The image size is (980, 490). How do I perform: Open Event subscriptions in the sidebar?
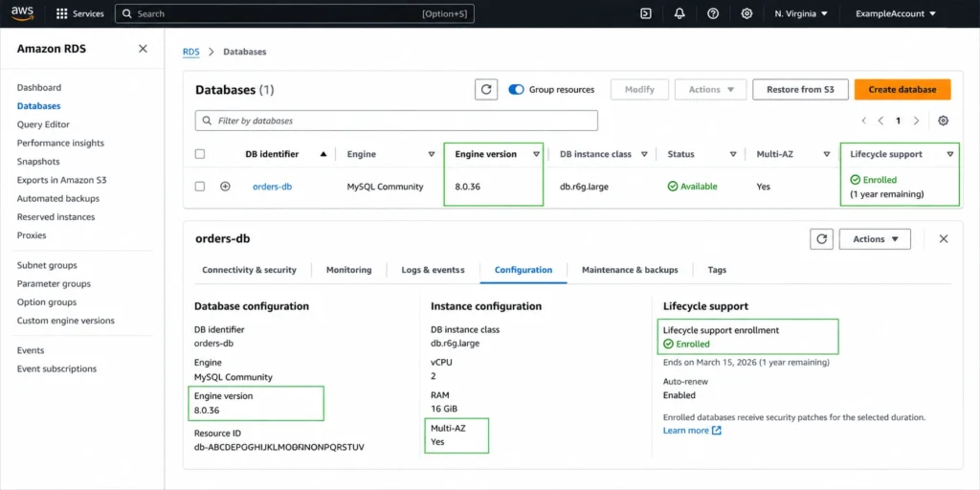coord(56,368)
